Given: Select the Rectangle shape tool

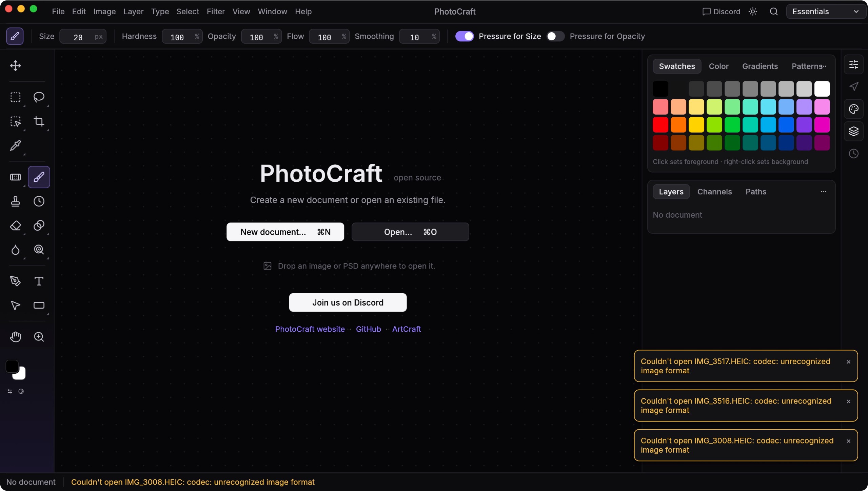Looking at the screenshot, I should point(39,306).
